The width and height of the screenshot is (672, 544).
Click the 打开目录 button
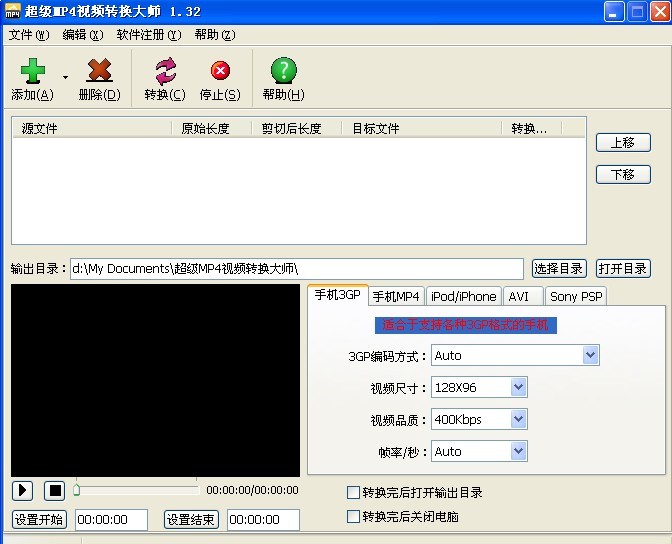coord(623,269)
